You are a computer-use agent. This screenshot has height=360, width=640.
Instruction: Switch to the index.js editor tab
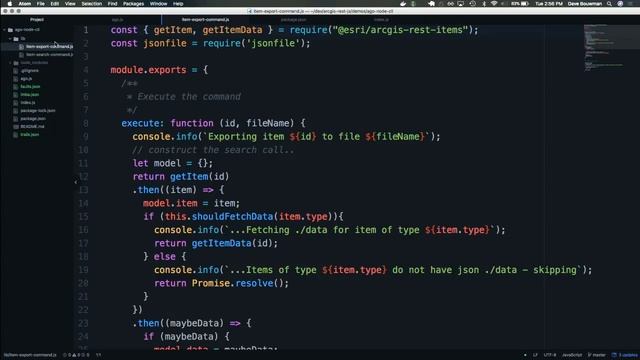tap(382, 20)
